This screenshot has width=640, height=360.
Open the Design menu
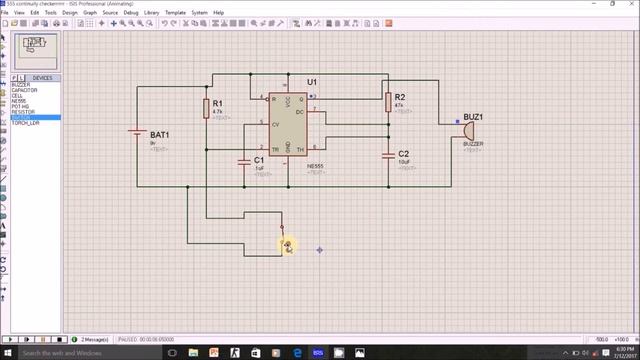point(70,13)
